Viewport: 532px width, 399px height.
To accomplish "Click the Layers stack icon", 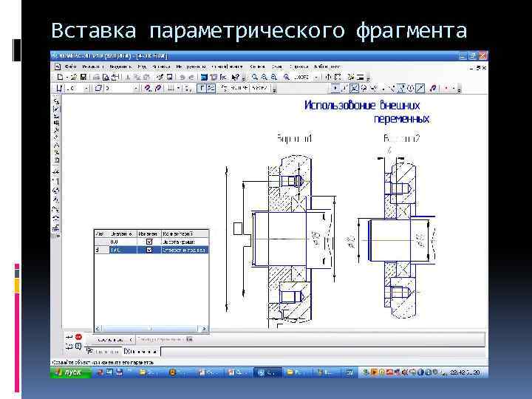I will tap(98, 88).
